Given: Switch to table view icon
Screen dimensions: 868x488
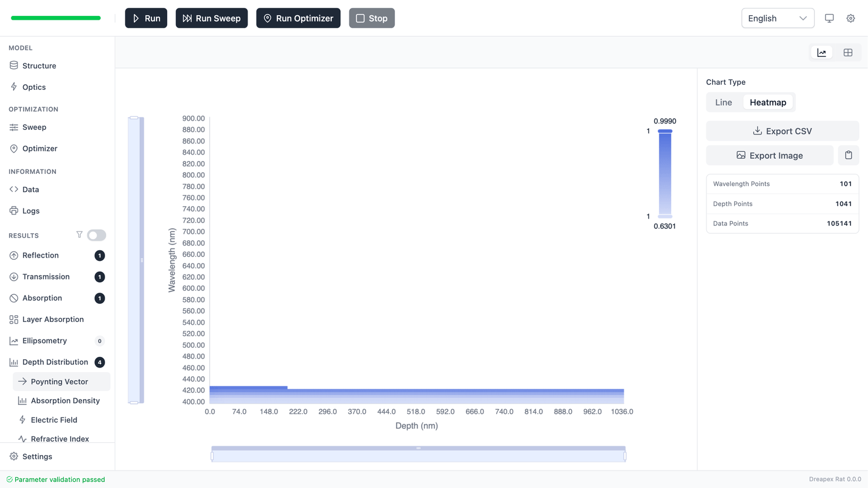Looking at the screenshot, I should tap(848, 53).
